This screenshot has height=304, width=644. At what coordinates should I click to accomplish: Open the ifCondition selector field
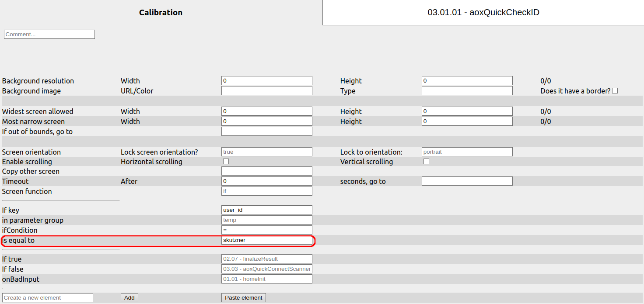[x=266, y=230]
